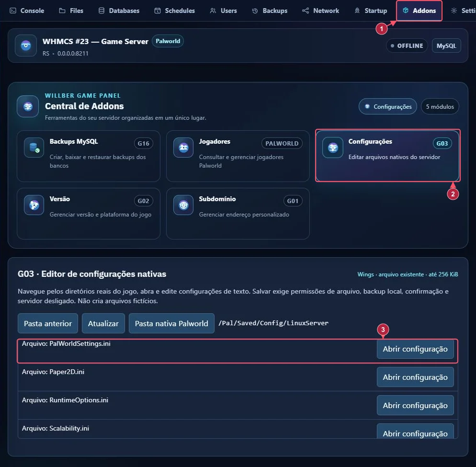Click the Addons cube icon
Viewport: 476px width, 467px height.
(x=406, y=11)
